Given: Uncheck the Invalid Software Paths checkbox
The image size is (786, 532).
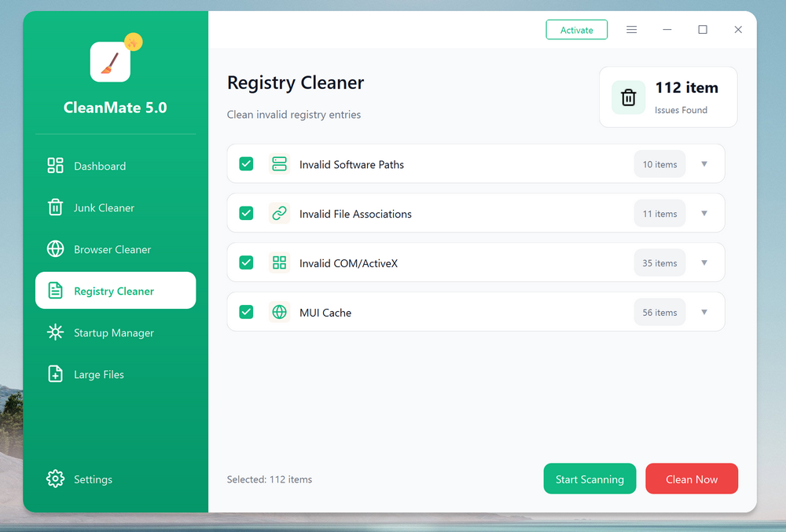Looking at the screenshot, I should (x=246, y=164).
